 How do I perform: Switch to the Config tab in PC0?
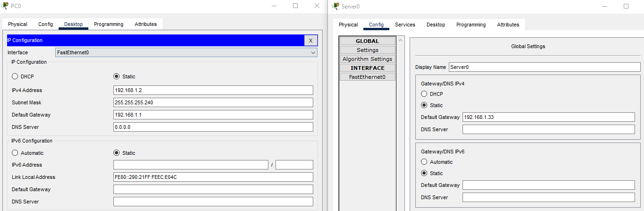point(46,24)
